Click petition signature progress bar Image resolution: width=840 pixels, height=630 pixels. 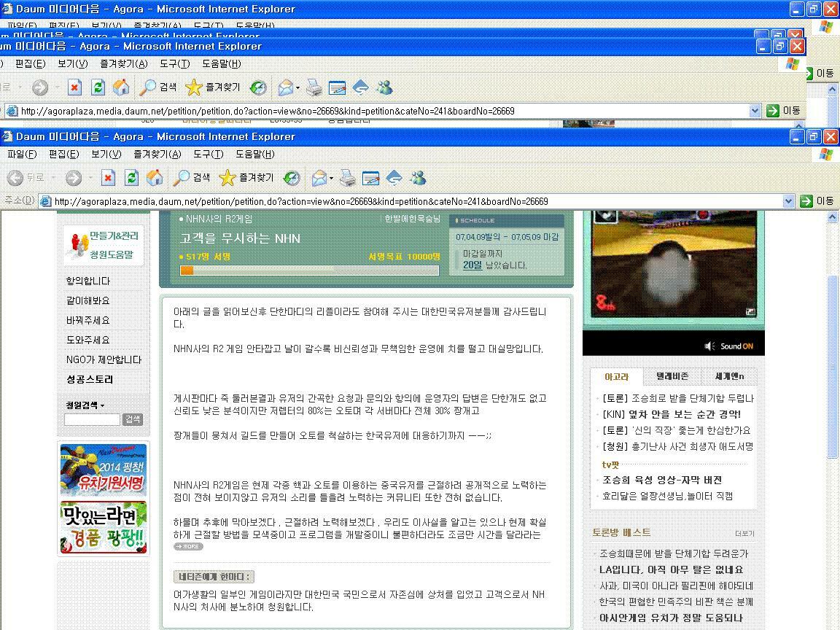click(x=310, y=271)
